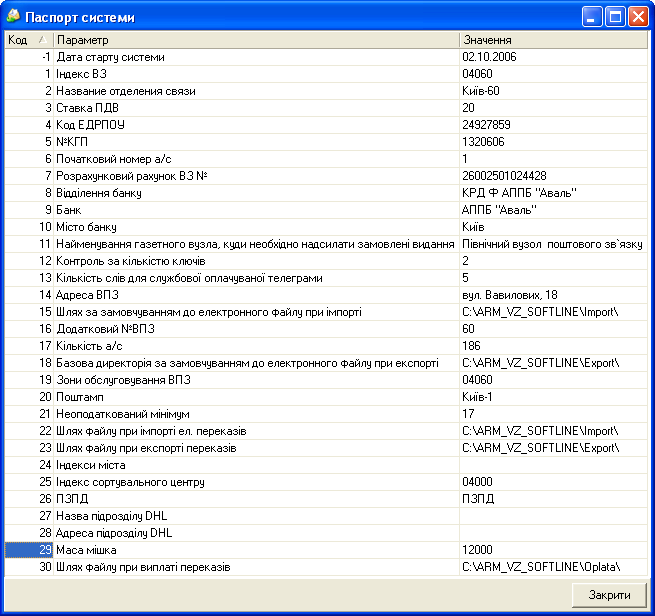Screen dimensions: 655x616
Task: Click the value 02.10.2006
Action: tap(489, 57)
